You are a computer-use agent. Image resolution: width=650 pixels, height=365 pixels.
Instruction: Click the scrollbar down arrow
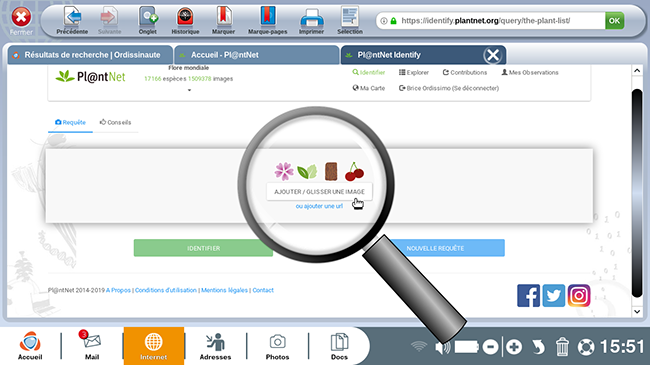click(637, 311)
